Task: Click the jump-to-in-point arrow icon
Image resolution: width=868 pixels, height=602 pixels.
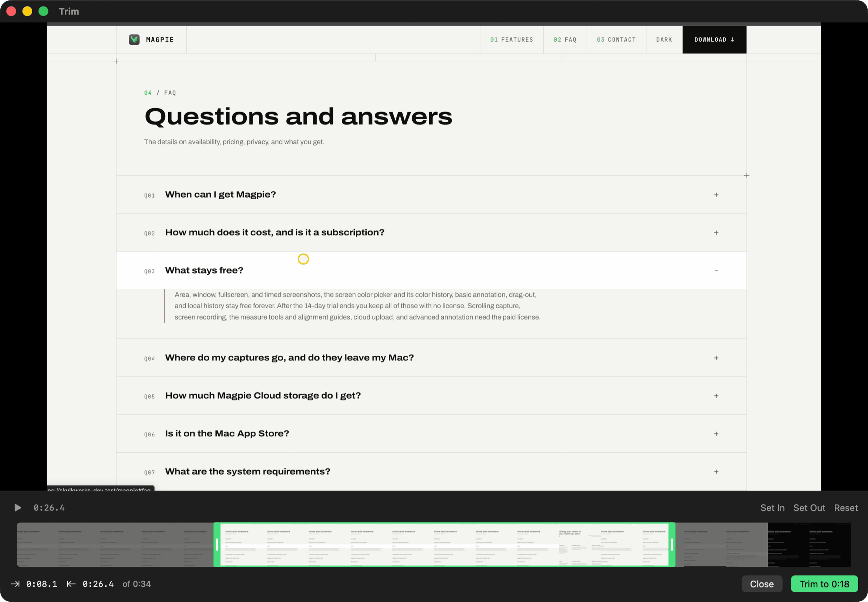Action: point(16,584)
